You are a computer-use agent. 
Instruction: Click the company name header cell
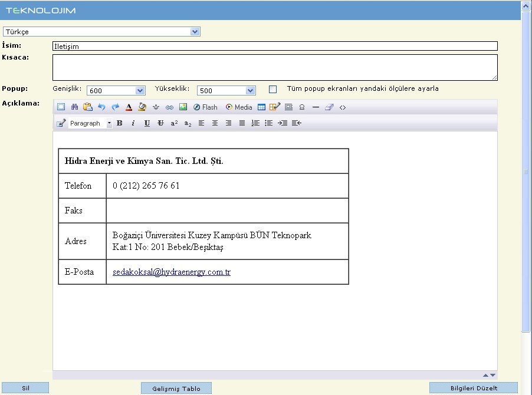coord(203,161)
